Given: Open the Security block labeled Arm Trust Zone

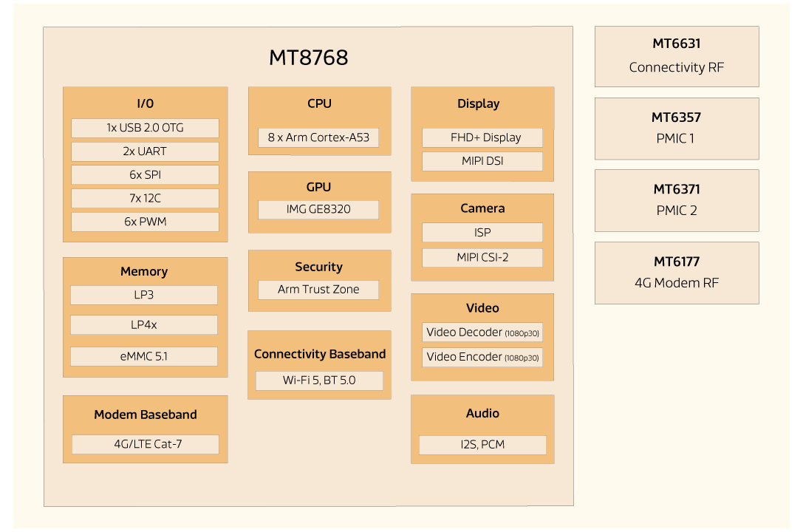Looking at the screenshot, I should pyautogui.click(x=319, y=267).
